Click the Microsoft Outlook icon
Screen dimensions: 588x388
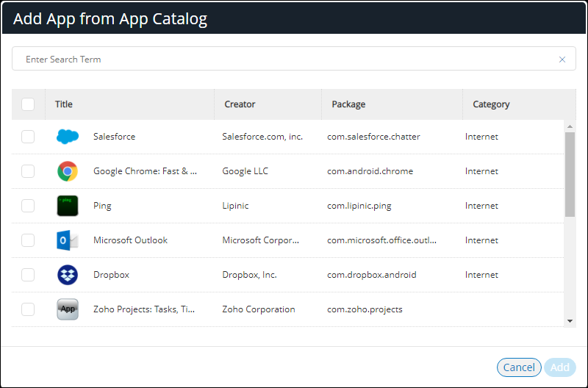click(68, 240)
